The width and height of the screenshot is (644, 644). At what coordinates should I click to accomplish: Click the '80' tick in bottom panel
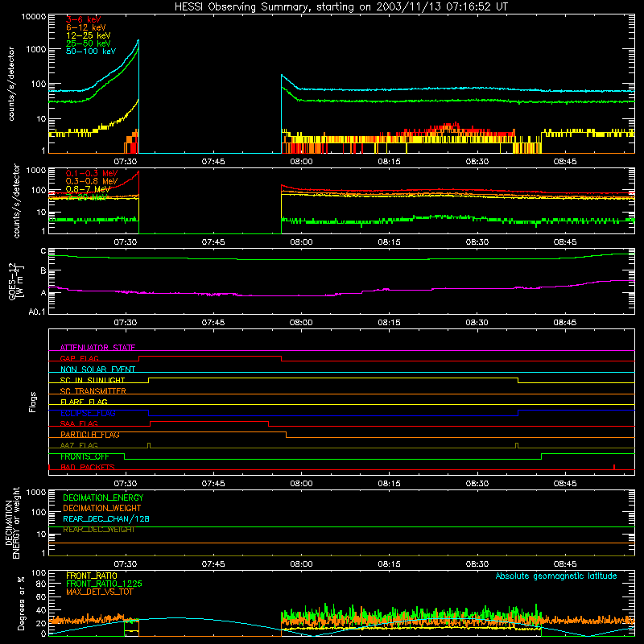[x=41, y=584]
